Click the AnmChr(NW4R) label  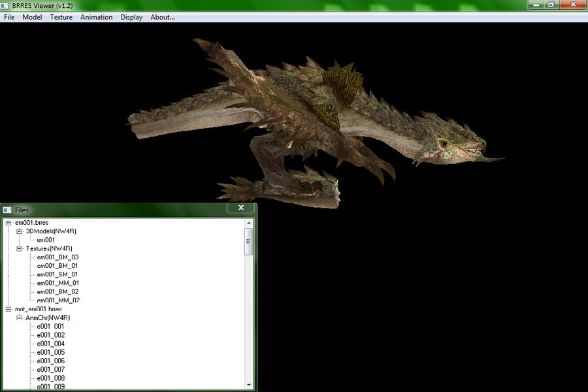48,318
